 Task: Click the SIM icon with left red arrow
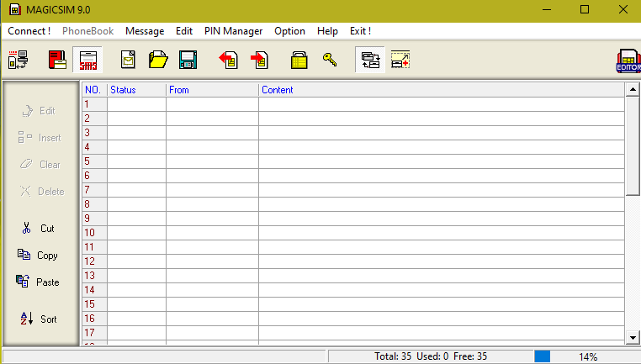click(x=228, y=60)
